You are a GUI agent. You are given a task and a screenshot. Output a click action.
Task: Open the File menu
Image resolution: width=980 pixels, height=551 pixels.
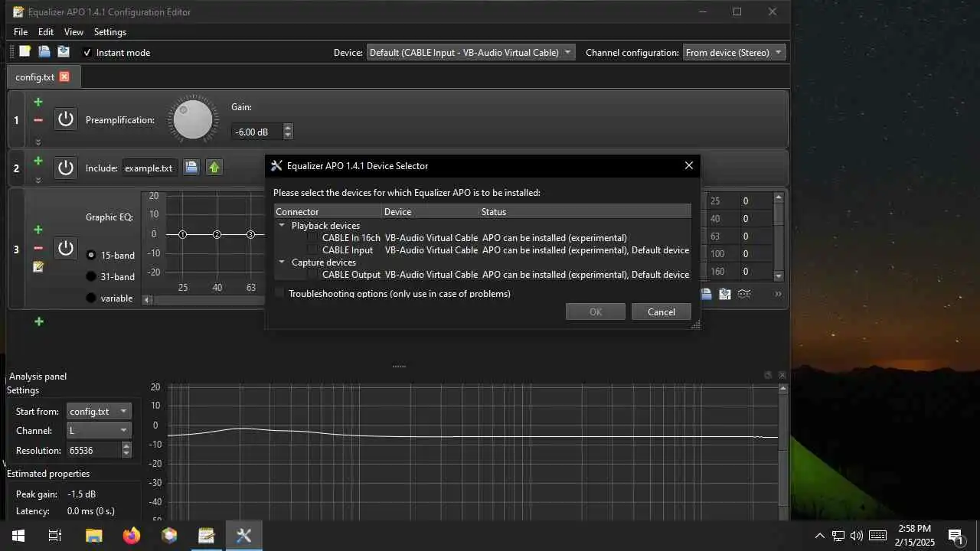(21, 32)
